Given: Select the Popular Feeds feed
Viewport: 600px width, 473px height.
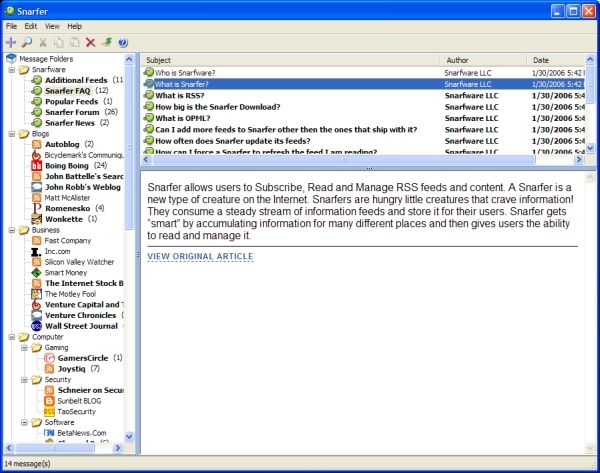Looking at the screenshot, I should click(72, 101).
